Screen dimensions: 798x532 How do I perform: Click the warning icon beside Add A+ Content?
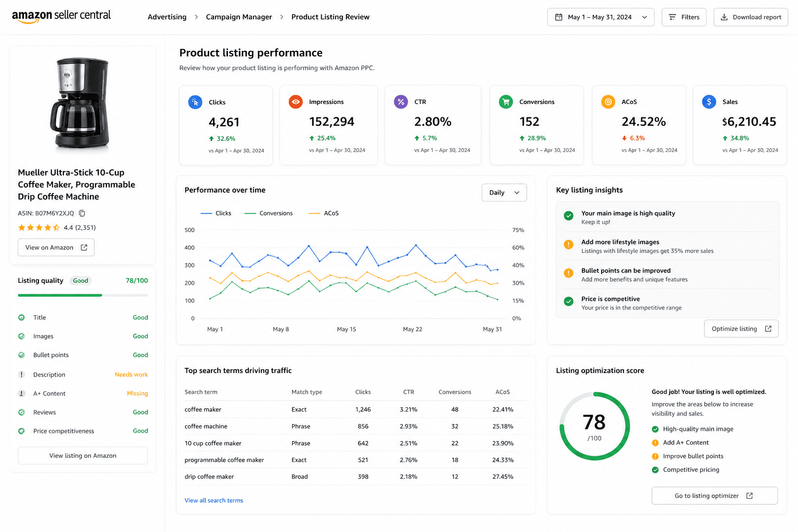click(x=655, y=443)
